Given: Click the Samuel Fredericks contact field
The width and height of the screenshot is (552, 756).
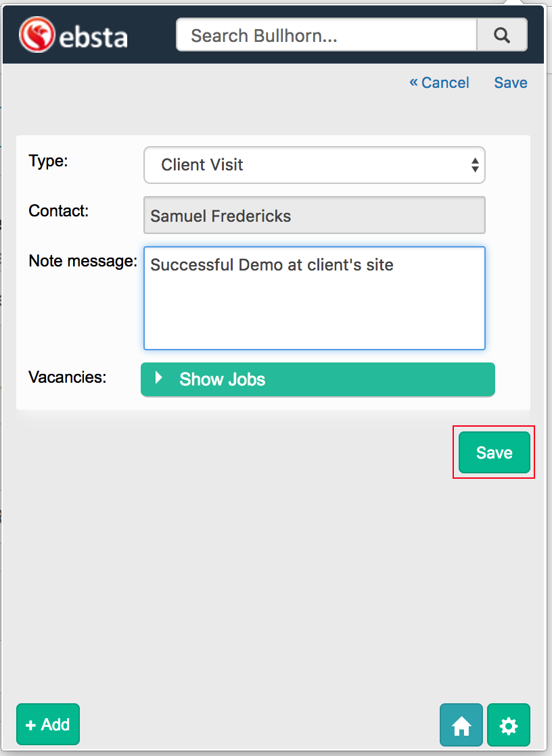Looking at the screenshot, I should (314, 216).
